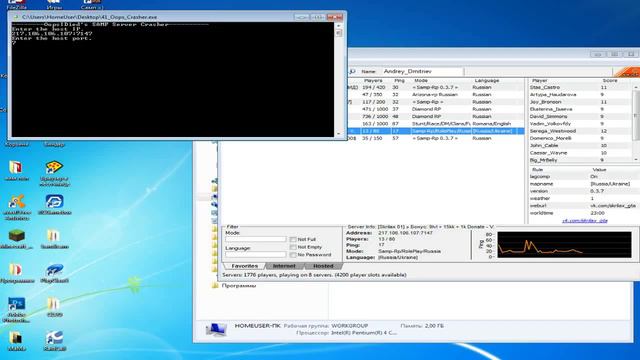Image resolution: width=640 pixels, height=360 pixels.
Task: Click the player list scrollbar down arrow
Action: (636, 160)
